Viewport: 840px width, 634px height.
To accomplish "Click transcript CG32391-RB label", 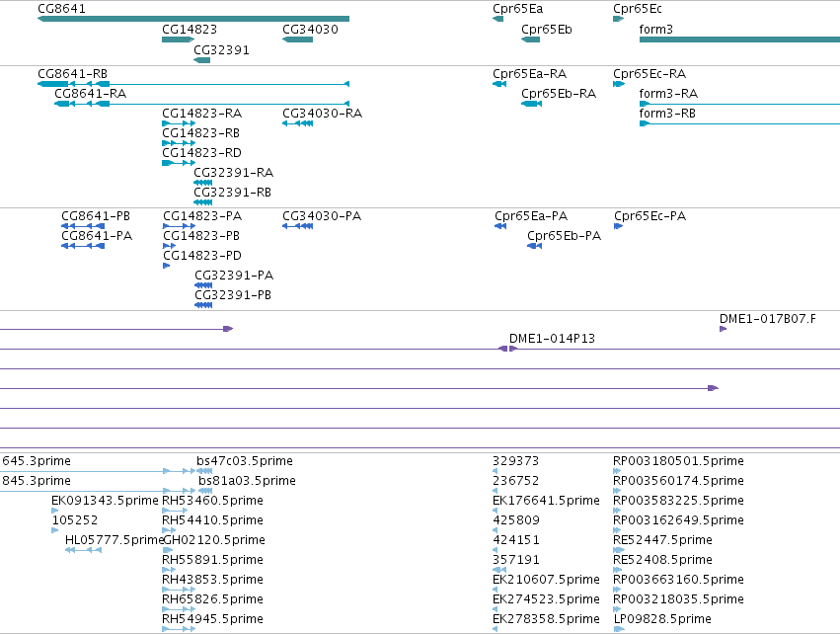I will click(x=233, y=193).
